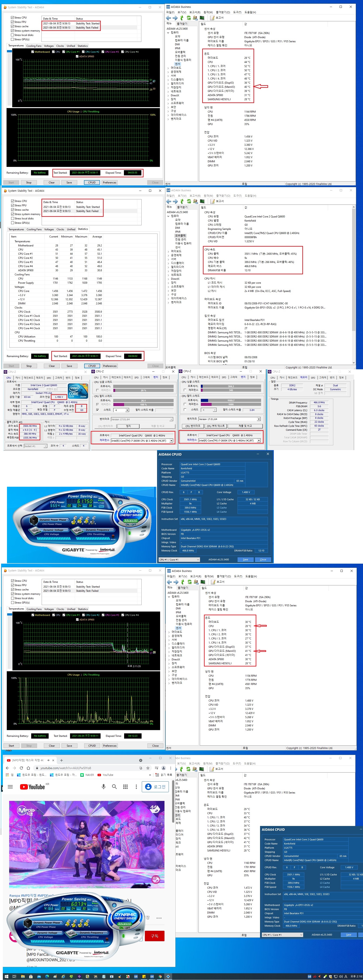The image size is (363, 980).
Task: Reload the YouTube page in Chrome
Action: click(x=21, y=768)
